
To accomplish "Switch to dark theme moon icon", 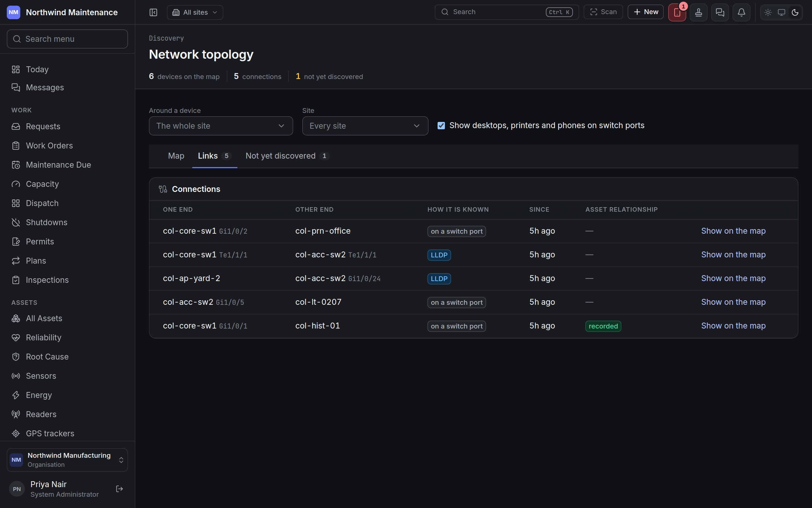I will coord(795,12).
